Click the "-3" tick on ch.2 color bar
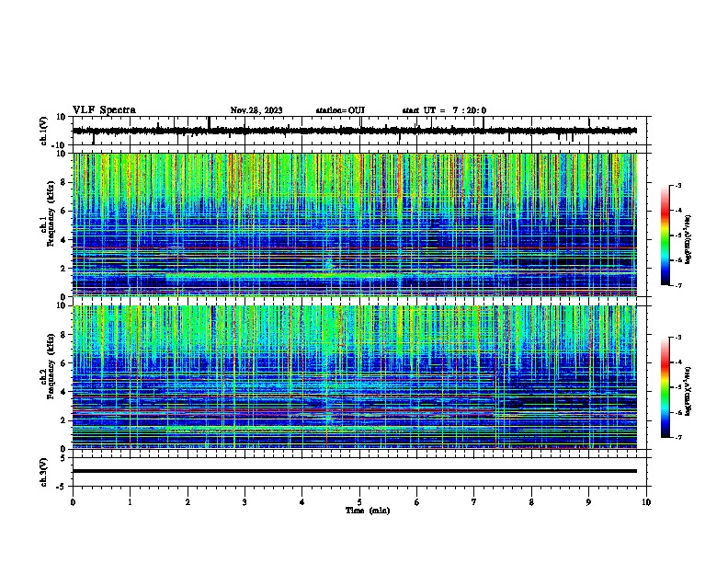Image resolution: width=728 pixels, height=563 pixels. pos(677,338)
